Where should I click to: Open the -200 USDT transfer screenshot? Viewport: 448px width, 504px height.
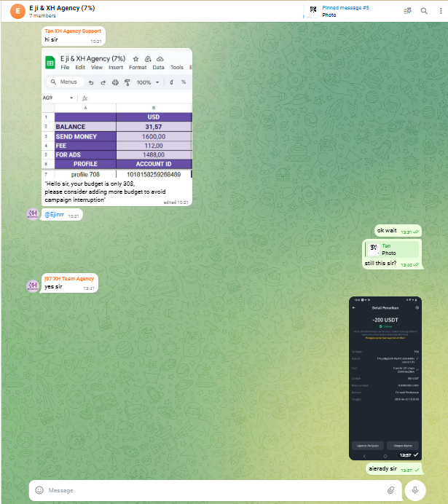(x=385, y=377)
